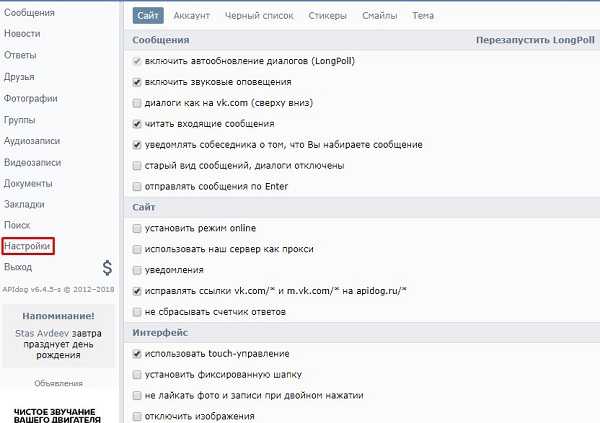Viewport: 600px width, 423px height.
Task: Uncheck 'читать входящие сообщения' checkbox
Action: pos(137,124)
